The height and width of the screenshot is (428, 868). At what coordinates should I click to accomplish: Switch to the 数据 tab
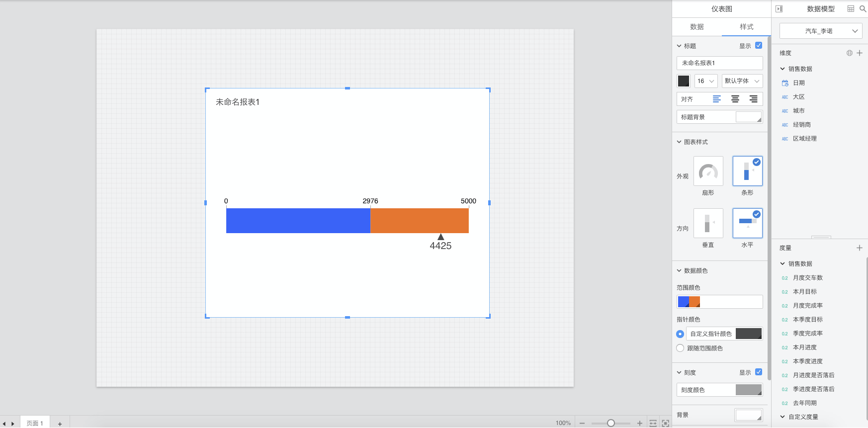coord(697,27)
